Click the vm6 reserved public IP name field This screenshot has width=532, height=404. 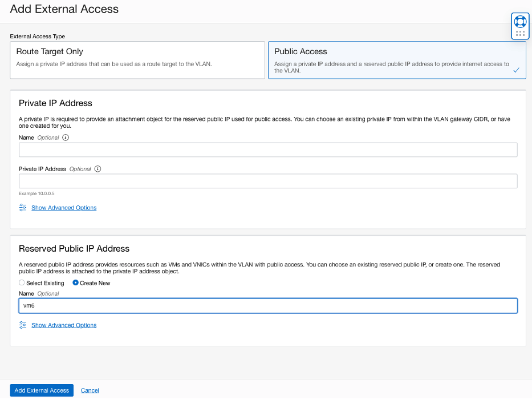(x=268, y=305)
